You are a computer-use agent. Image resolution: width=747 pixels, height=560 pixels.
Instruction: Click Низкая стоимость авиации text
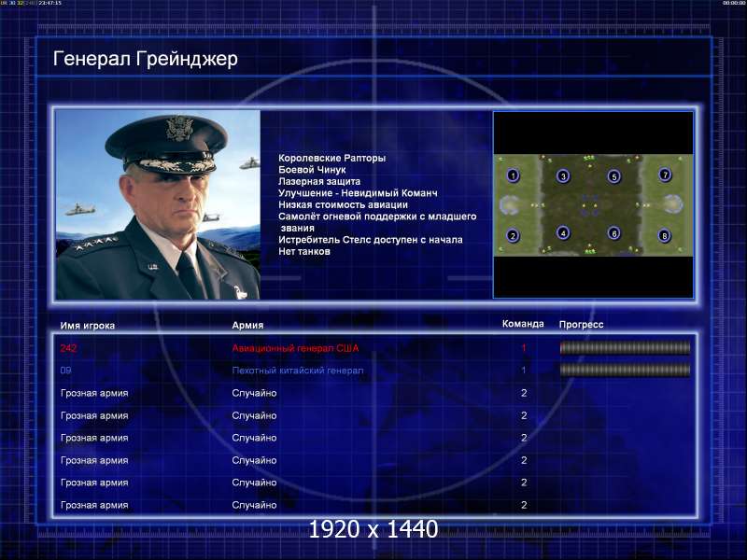tap(343, 204)
